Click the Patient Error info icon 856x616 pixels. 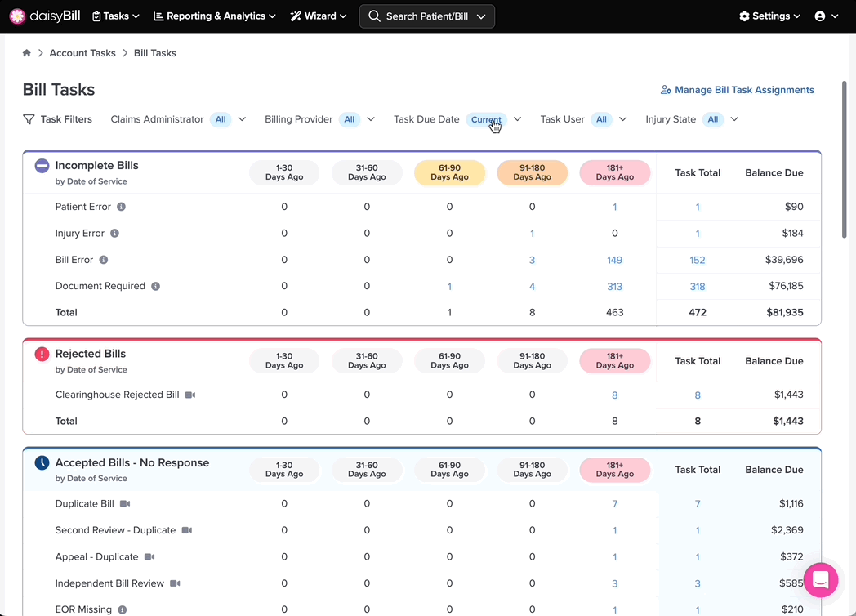pyautogui.click(x=121, y=207)
